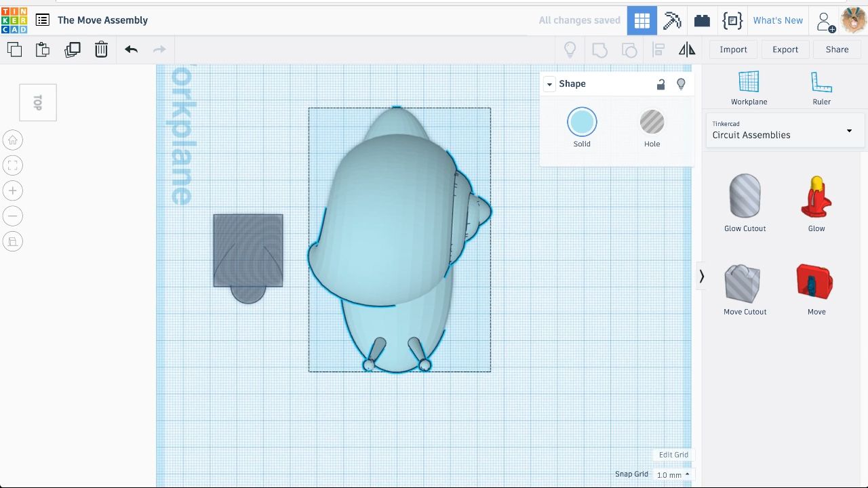This screenshot has width=868, height=488.
Task: Click the All changes saved status
Action: [x=579, y=20]
